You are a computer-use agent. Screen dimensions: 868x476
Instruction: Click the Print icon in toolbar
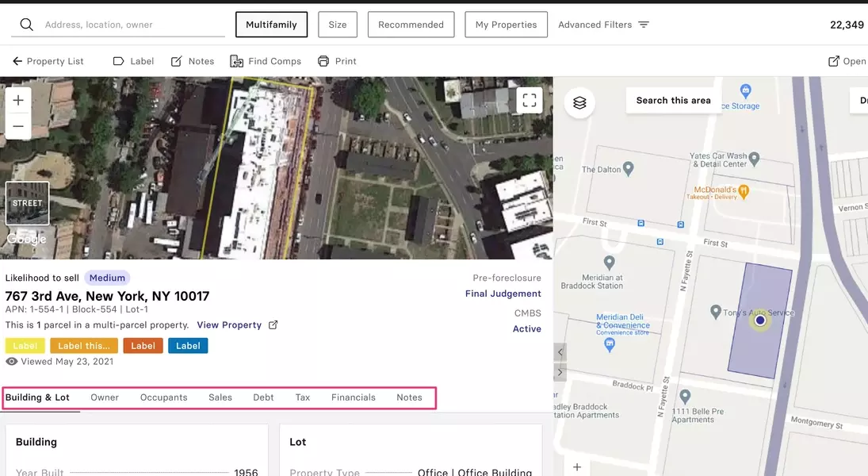click(323, 61)
